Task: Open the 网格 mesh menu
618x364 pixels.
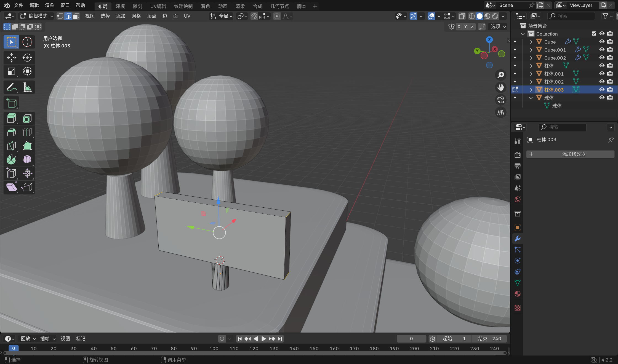Action: (x=136, y=16)
